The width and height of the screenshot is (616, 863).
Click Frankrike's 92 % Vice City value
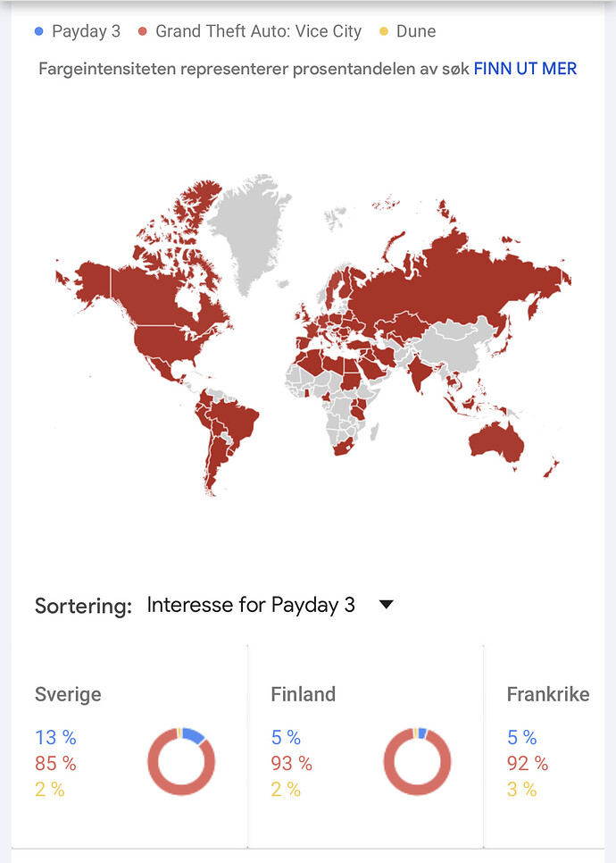coord(528,763)
